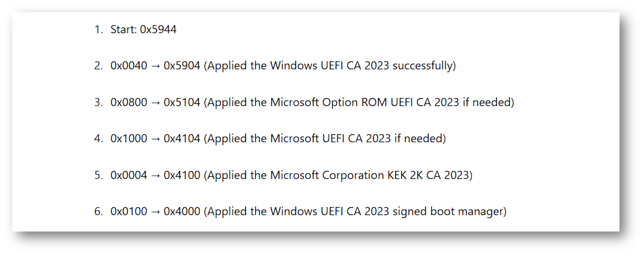
Task: Click the result value 0x4100
Action: 182,175
